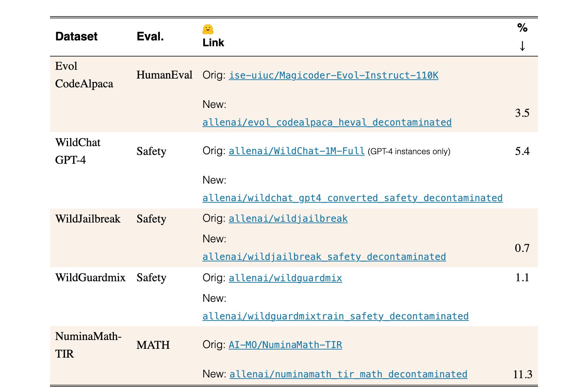
Task: Follow the AI-MO/NuminaMath-TIR link
Action: (x=286, y=345)
